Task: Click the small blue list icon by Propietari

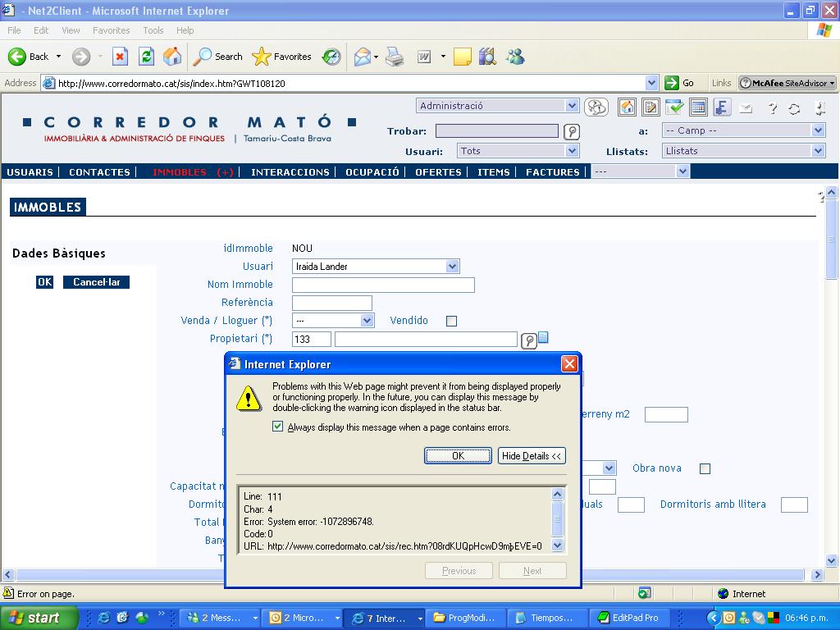Action: click(543, 337)
